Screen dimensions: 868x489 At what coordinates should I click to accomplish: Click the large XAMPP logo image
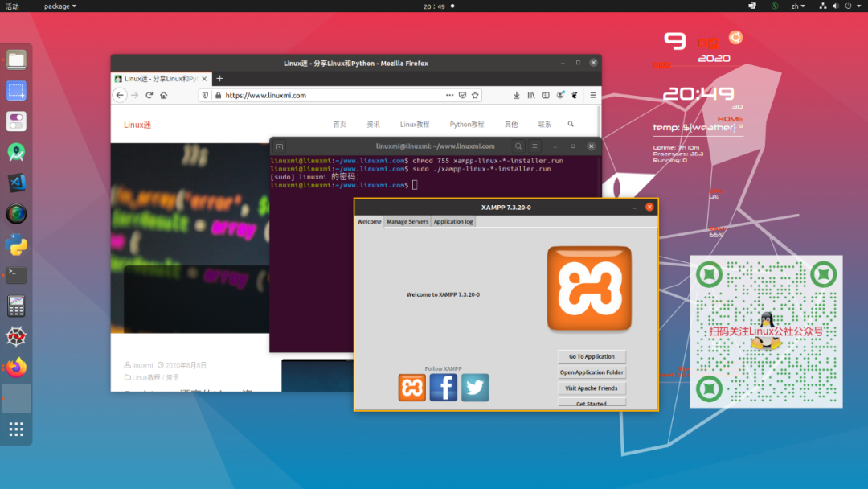coord(589,288)
